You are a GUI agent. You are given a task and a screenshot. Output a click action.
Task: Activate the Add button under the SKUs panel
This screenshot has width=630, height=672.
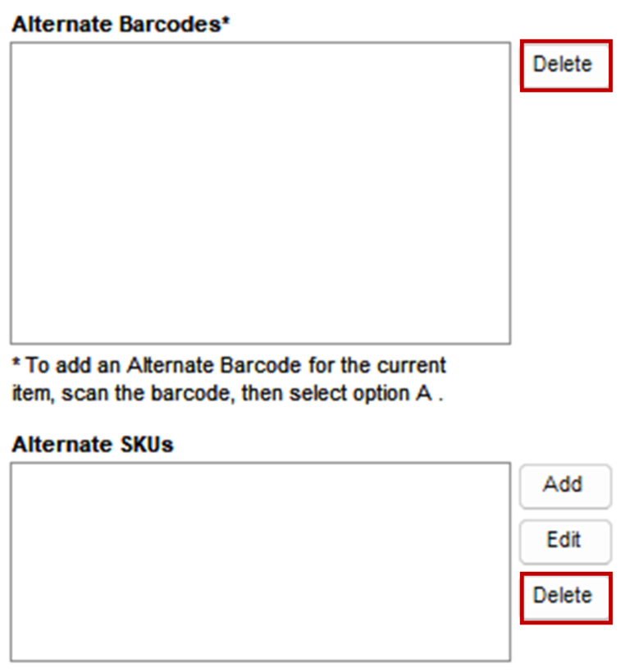564,486
